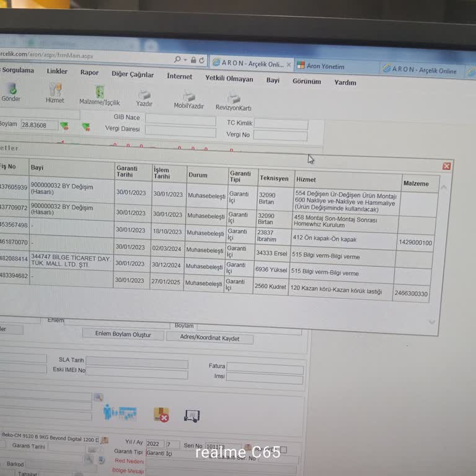Switch to the Aron Yönetim browser tab
The image size is (476, 476).
coord(337,66)
